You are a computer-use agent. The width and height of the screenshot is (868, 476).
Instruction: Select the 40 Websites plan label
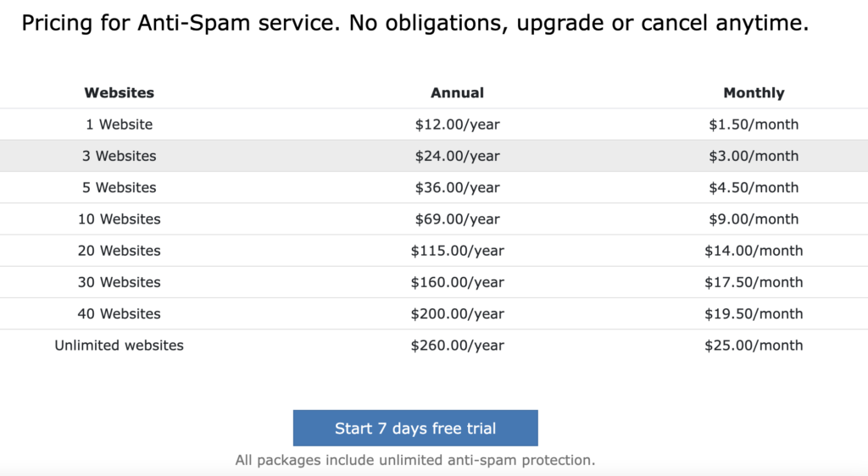click(119, 313)
